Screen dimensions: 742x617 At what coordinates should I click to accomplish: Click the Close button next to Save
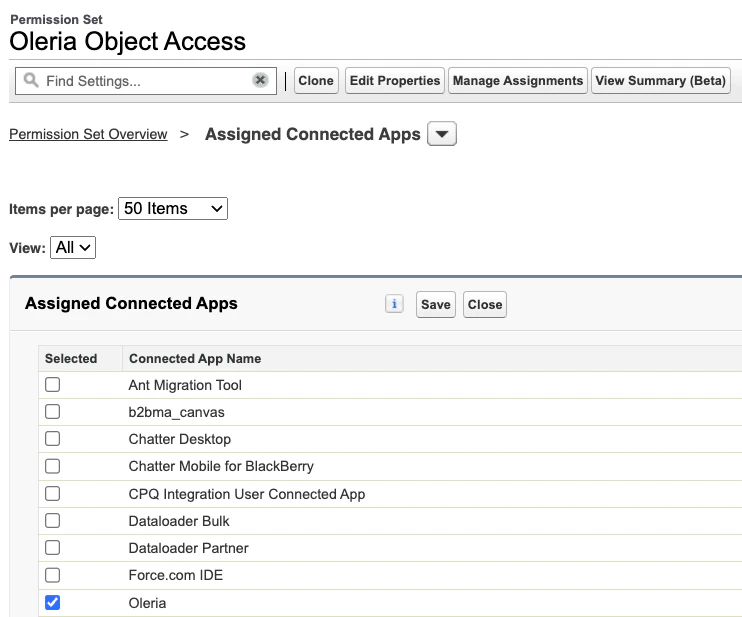point(485,304)
